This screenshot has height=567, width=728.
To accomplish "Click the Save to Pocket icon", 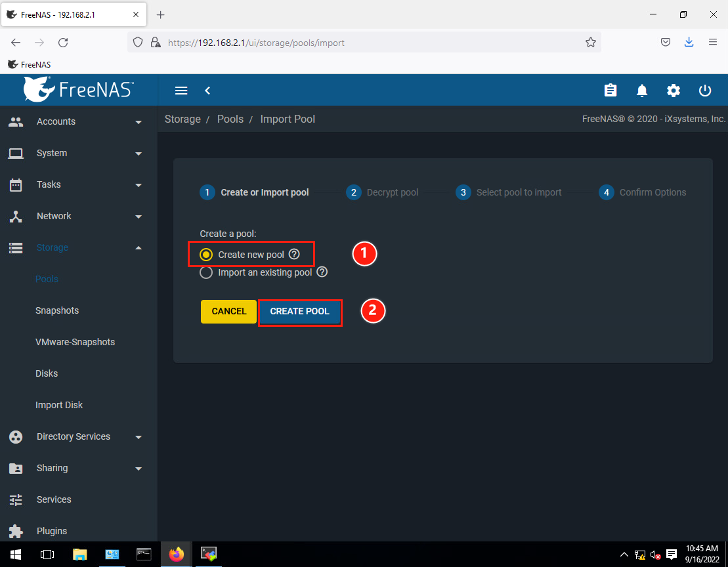I will pos(666,42).
